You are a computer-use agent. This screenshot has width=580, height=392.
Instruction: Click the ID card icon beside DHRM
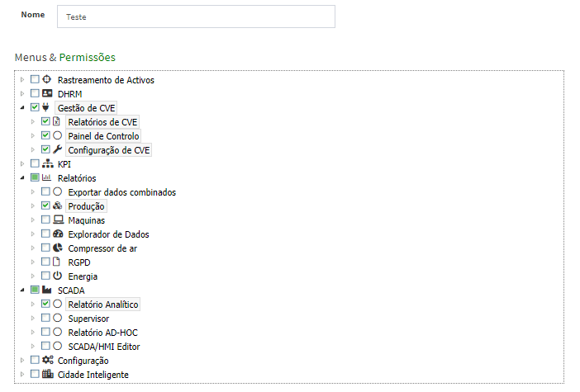[x=46, y=94]
